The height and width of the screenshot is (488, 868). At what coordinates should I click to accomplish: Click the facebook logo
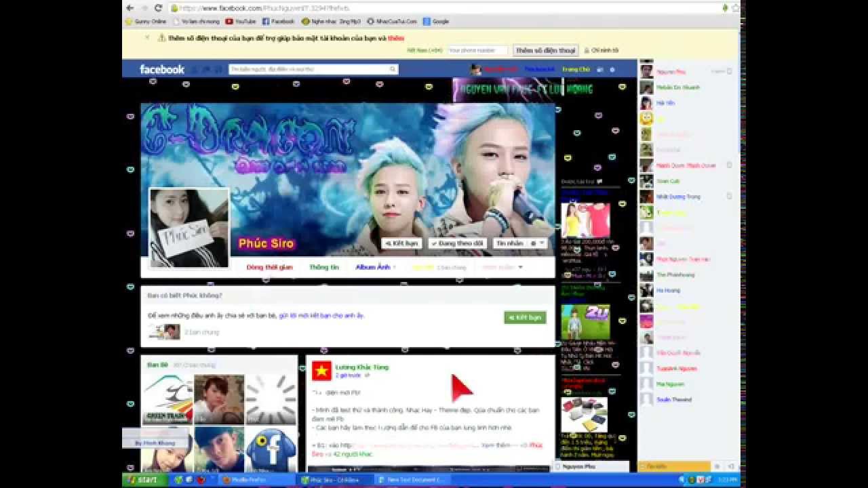(x=162, y=69)
